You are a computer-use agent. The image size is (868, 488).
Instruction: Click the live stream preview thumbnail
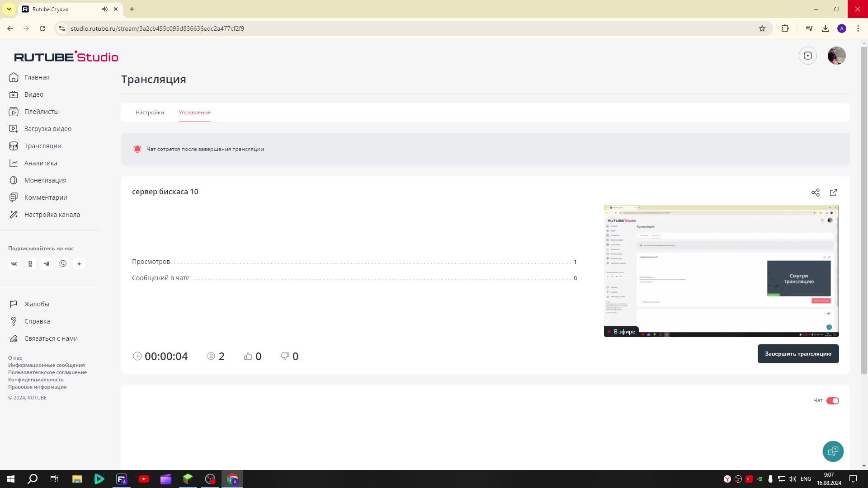721,271
